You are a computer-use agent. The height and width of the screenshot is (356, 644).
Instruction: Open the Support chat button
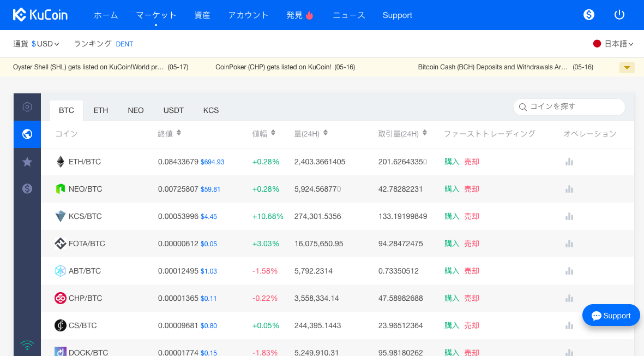611,315
